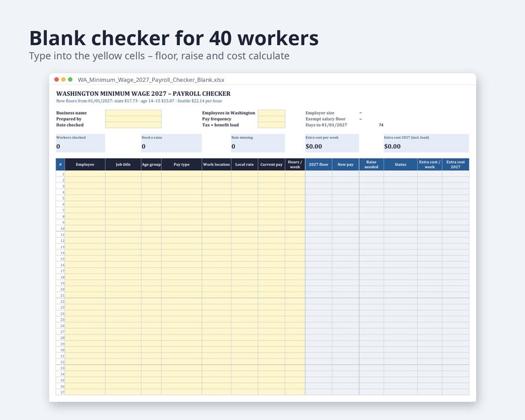
Task: Click the # column header
Action: coord(60,165)
